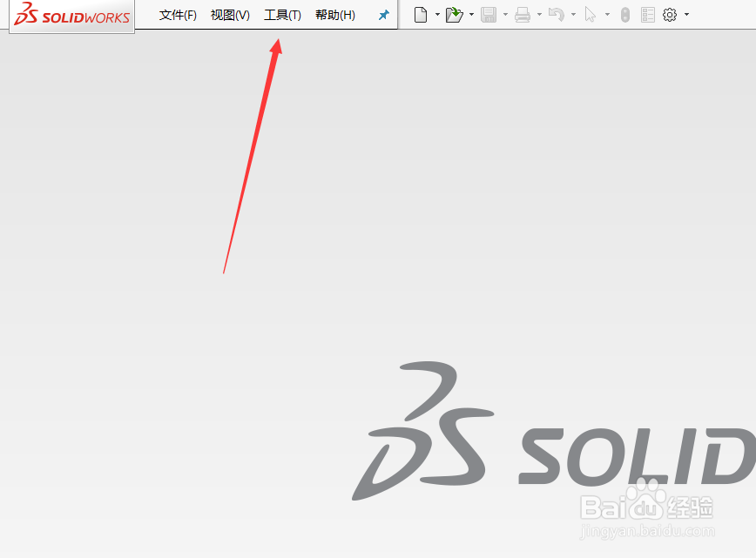Viewport: 756px width, 558px height.
Task: Pin the menu bar with pushpin icon
Action: (384, 16)
